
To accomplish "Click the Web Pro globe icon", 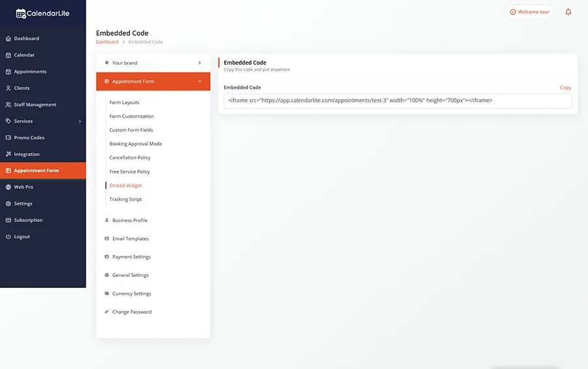I will (8, 187).
